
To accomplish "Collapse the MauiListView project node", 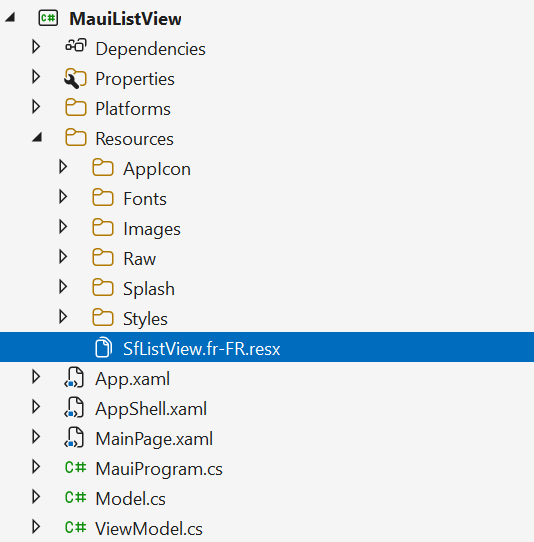I will click(x=10, y=17).
